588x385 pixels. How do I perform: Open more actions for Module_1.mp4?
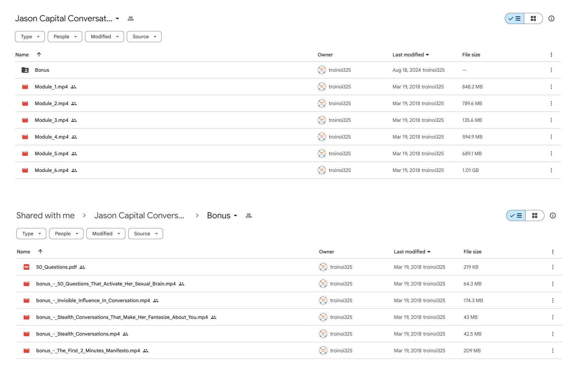551,87
